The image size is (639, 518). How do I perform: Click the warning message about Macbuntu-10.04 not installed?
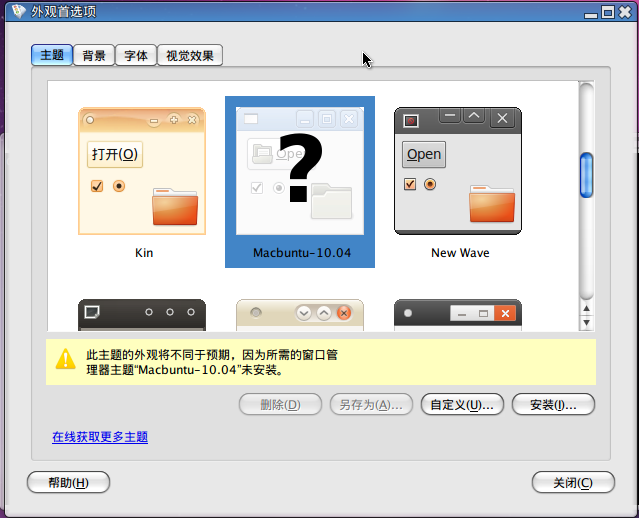(x=212, y=362)
